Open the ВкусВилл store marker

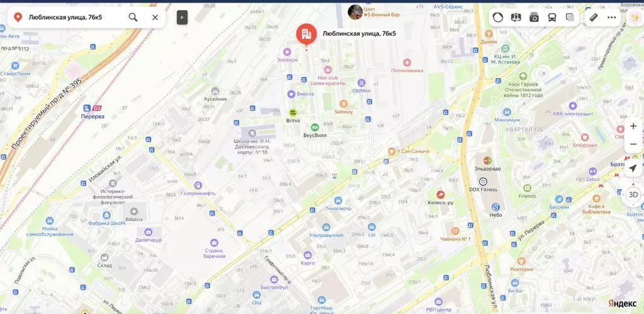(x=315, y=127)
